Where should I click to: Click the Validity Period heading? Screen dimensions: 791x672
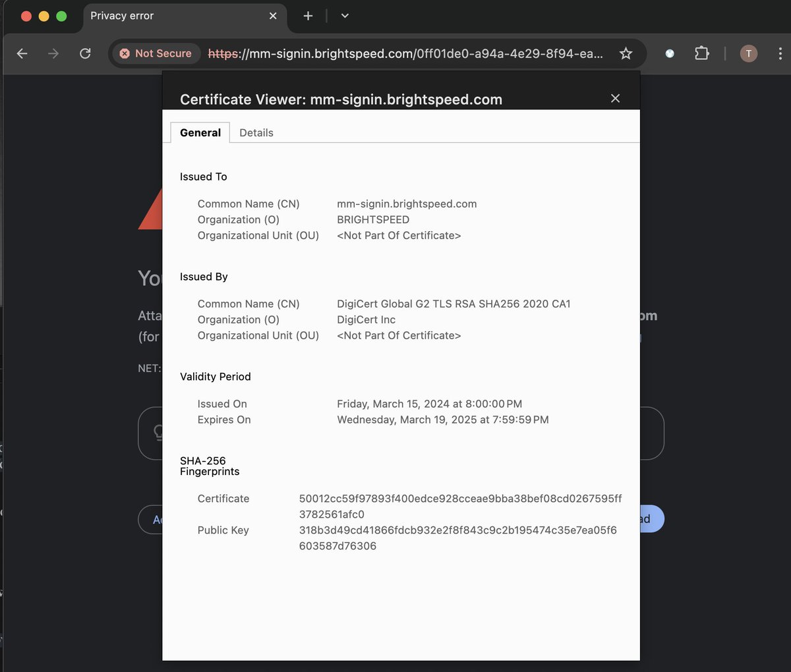coord(216,377)
